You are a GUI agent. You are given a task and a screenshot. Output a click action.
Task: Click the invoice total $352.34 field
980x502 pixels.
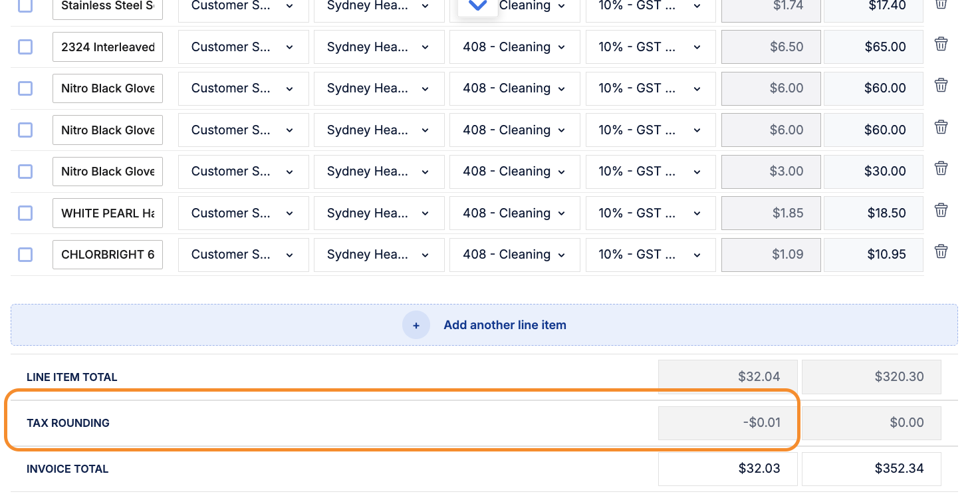point(871,469)
